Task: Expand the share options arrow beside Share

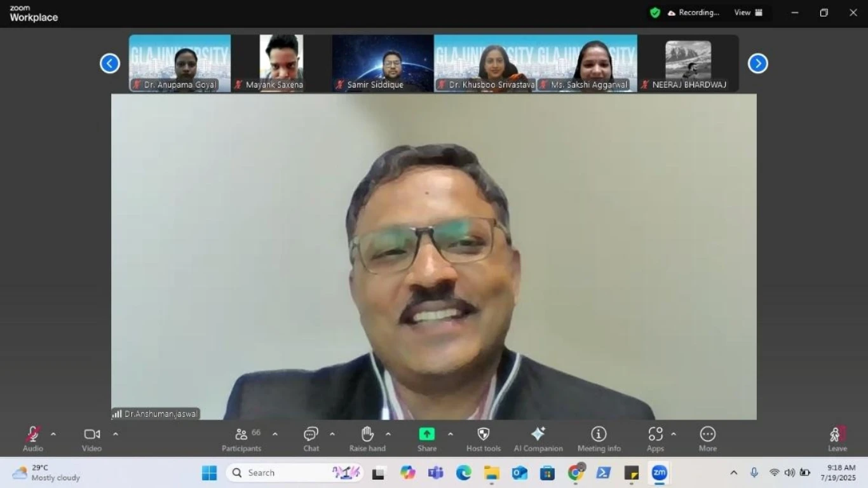Action: coord(451,435)
